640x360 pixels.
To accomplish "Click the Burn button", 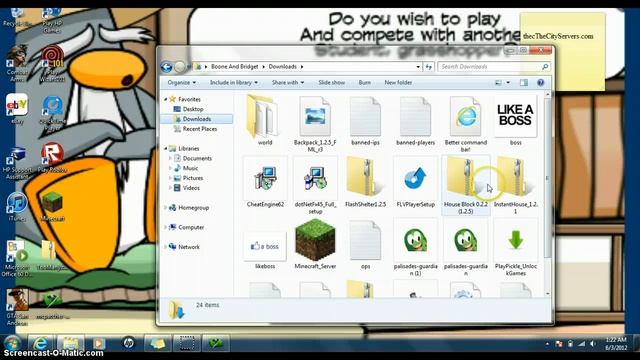I will point(364,82).
